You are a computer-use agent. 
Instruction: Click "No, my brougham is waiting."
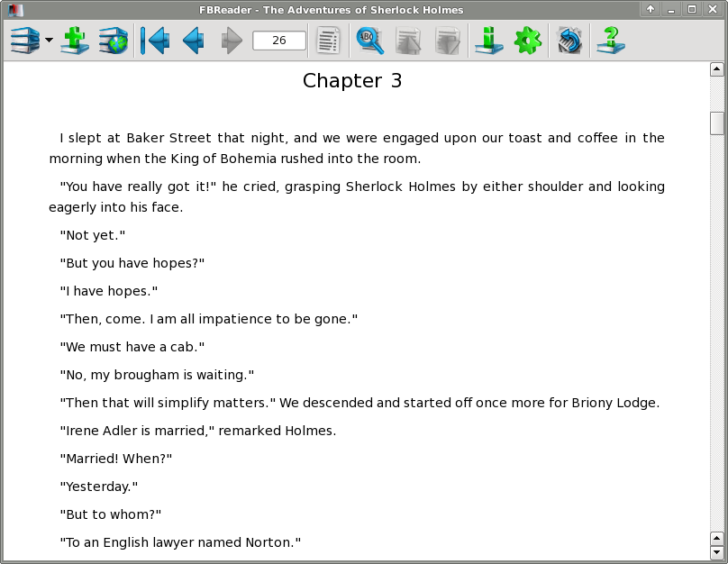pos(157,375)
